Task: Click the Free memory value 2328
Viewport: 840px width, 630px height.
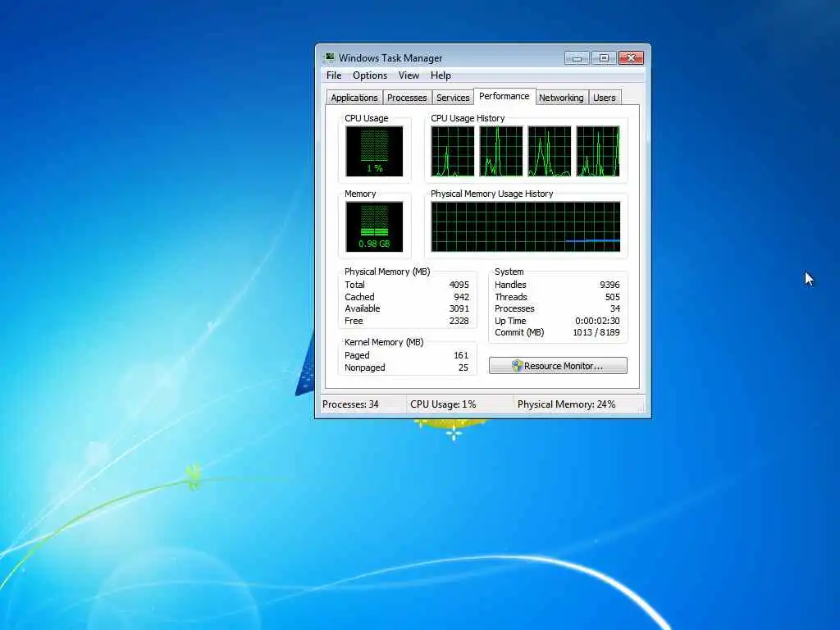Action: click(x=459, y=321)
